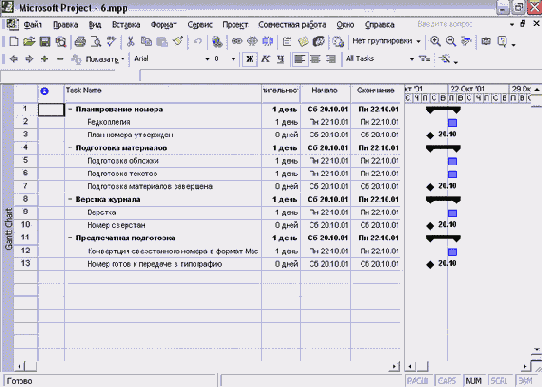
Task: Toggle bold formatting (Ж)
Action: (x=250, y=59)
